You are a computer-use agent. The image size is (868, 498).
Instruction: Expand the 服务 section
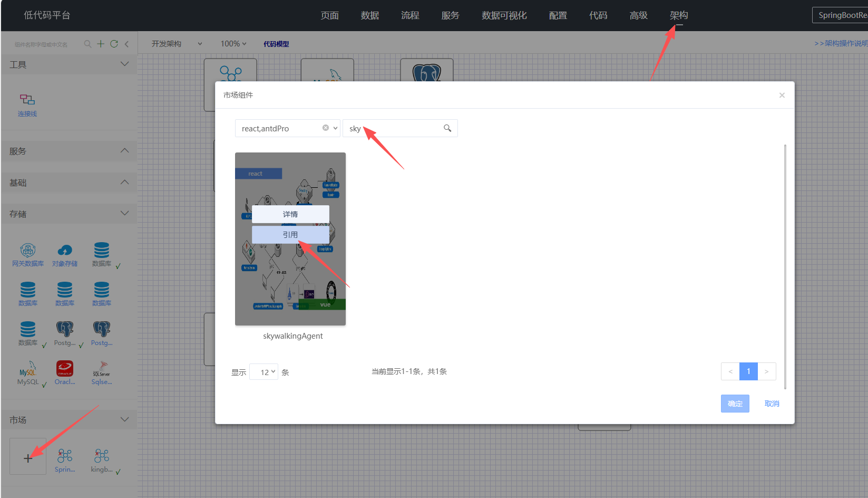click(x=124, y=151)
